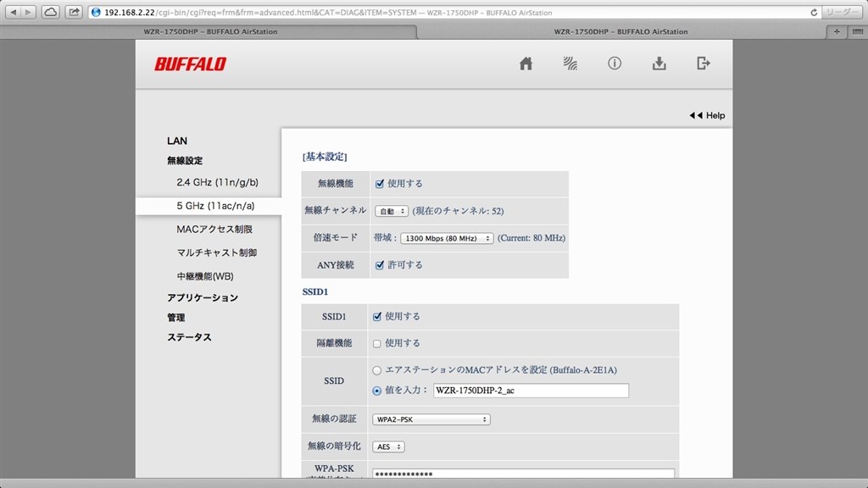The height and width of the screenshot is (488, 868).
Task: Open マルチキャスト制御 settings
Action: pos(216,252)
